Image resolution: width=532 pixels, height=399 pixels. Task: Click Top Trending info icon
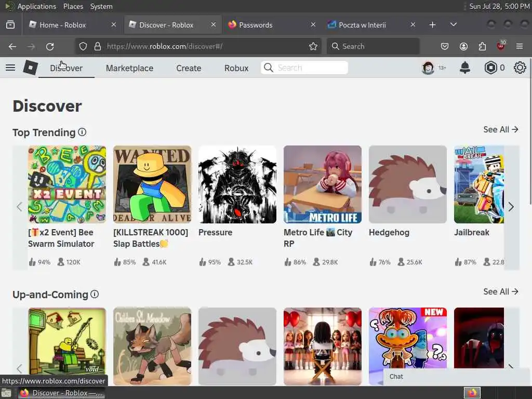pyautogui.click(x=82, y=132)
